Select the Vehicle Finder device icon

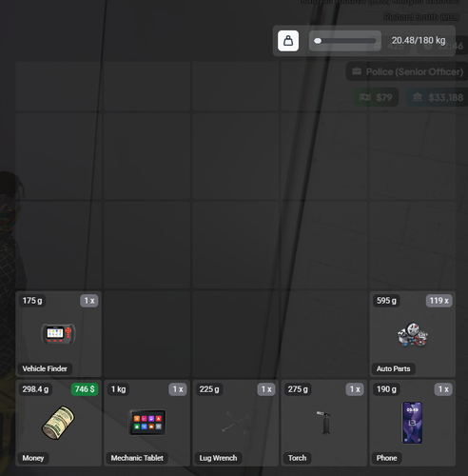pos(58,334)
